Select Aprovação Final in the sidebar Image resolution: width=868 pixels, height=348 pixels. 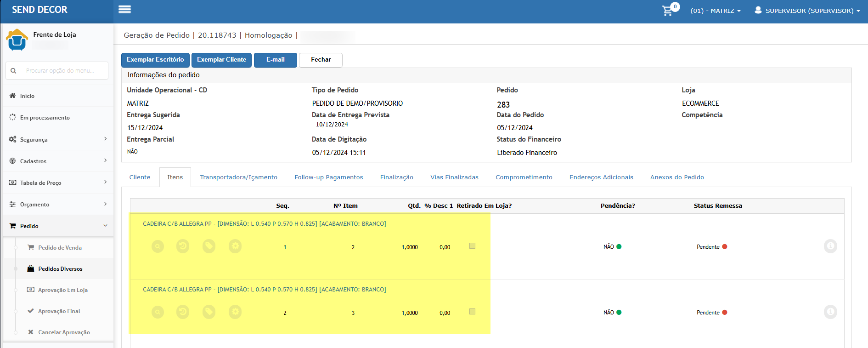[59, 311]
